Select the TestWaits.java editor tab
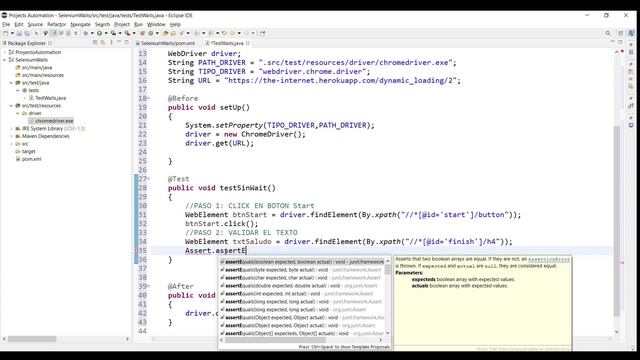Image resolution: width=640 pixels, height=360 pixels. tap(227, 43)
